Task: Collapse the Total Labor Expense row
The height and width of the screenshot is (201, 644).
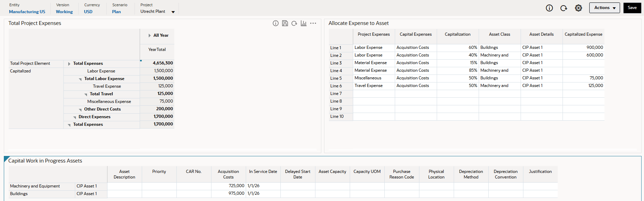Action: tap(80, 79)
